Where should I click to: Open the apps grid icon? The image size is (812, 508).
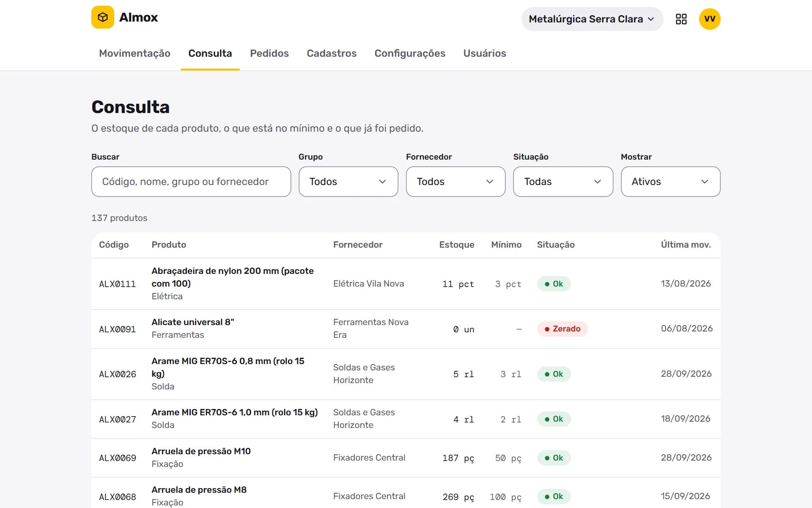[681, 19]
